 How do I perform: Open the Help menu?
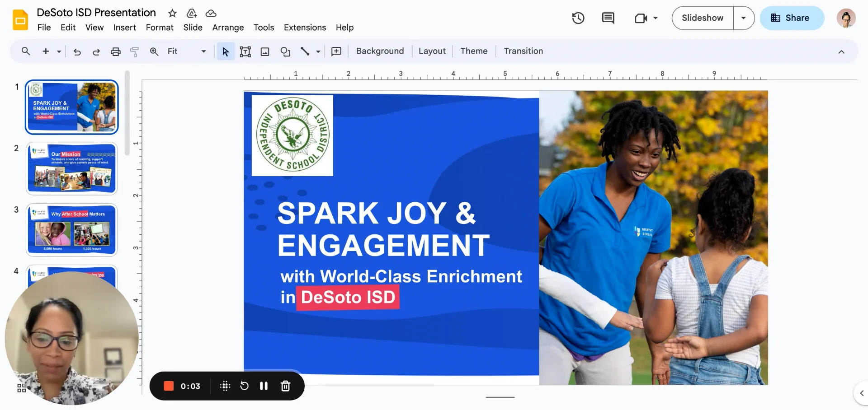(345, 28)
